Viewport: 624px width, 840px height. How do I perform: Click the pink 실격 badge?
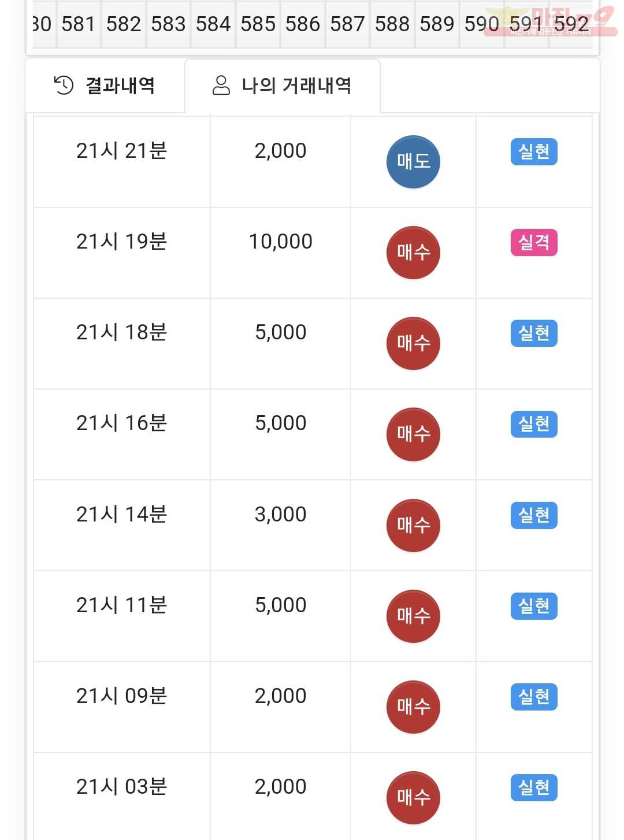[x=534, y=242]
